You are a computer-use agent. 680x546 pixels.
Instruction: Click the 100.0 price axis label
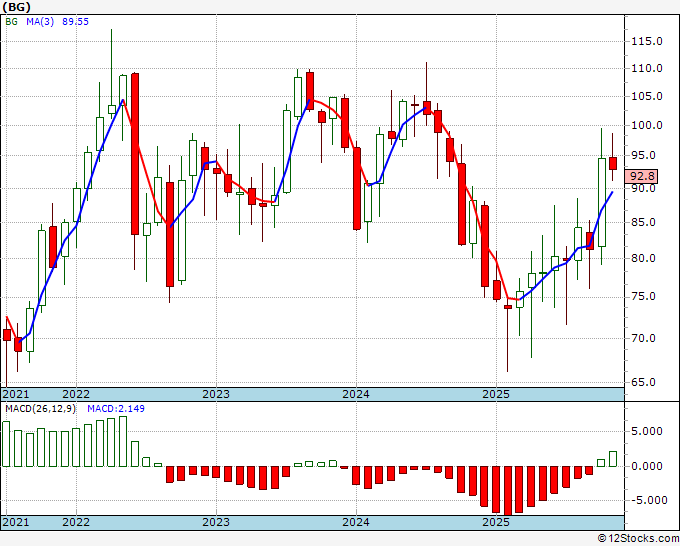point(646,125)
